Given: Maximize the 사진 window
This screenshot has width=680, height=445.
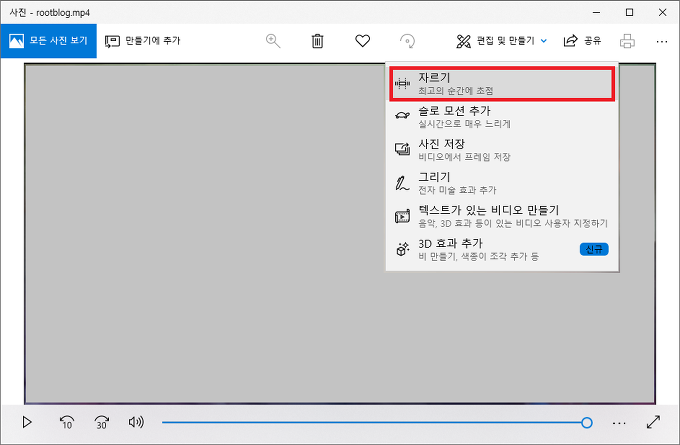Looking at the screenshot, I should (x=629, y=12).
